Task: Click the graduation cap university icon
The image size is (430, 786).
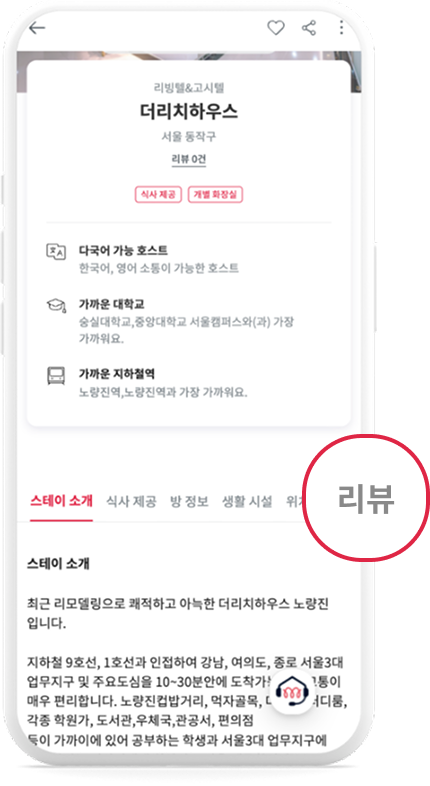Action: (56, 305)
